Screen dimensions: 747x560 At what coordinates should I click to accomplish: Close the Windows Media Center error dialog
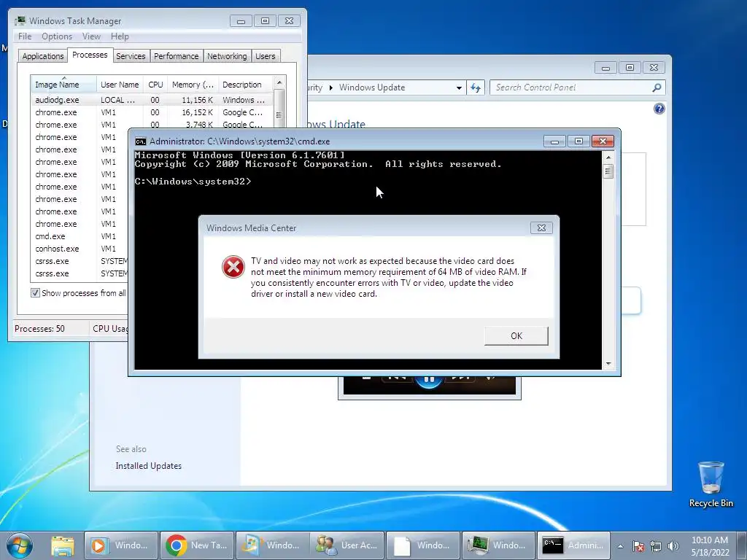(x=541, y=227)
